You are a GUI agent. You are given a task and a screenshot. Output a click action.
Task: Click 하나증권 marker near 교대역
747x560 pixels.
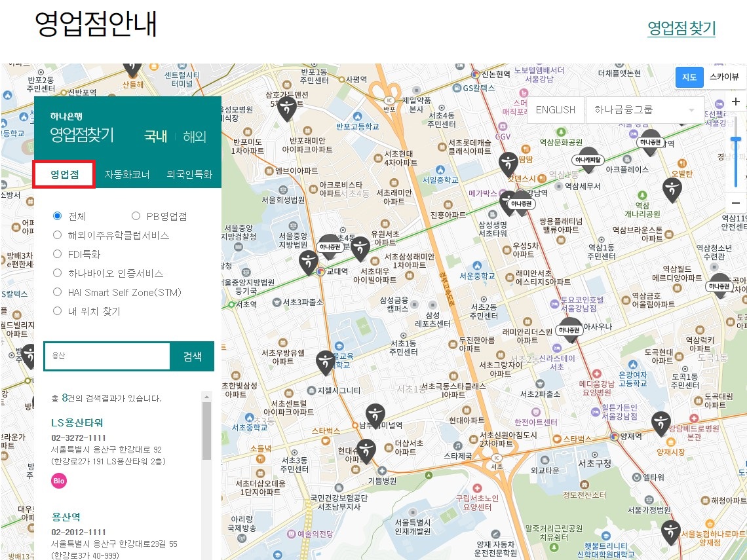(x=330, y=246)
